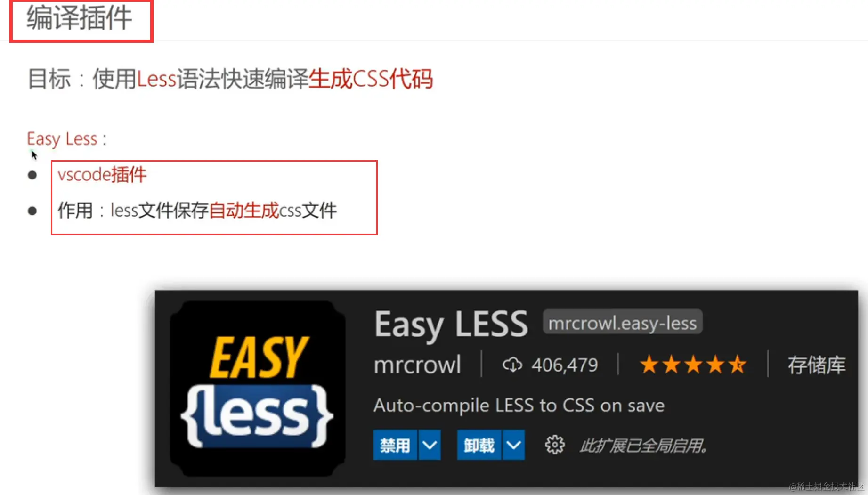This screenshot has height=495, width=868.
Task: Expand the dropdown arrow beside 卸载
Action: (513, 445)
